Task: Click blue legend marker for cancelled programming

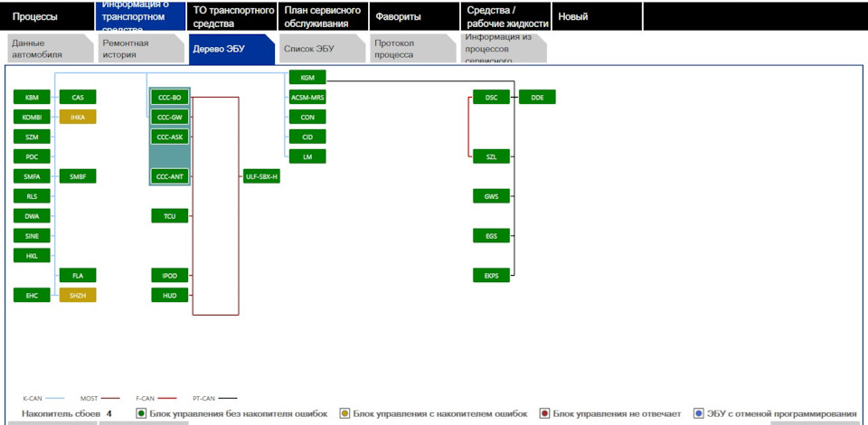Action: pyautogui.click(x=699, y=413)
